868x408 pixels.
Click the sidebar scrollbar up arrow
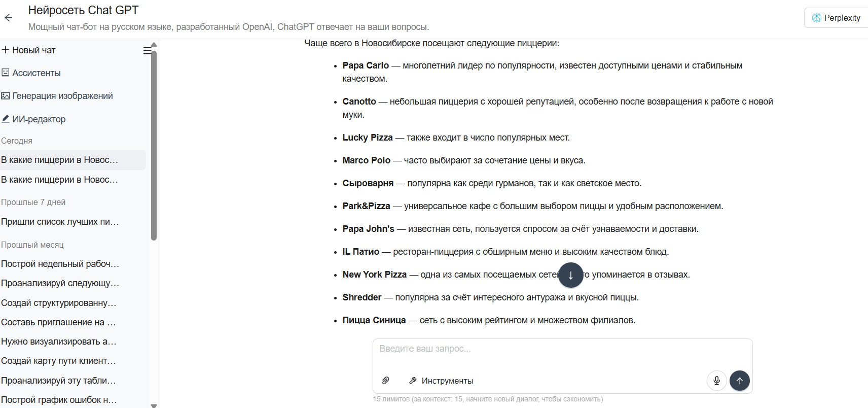[154, 45]
